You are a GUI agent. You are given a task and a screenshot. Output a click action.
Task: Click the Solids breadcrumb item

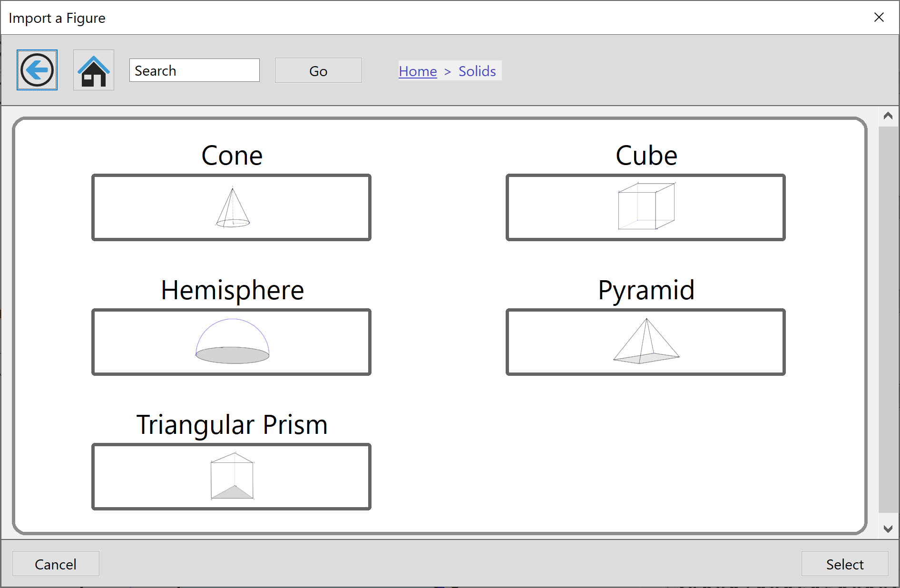pos(477,71)
